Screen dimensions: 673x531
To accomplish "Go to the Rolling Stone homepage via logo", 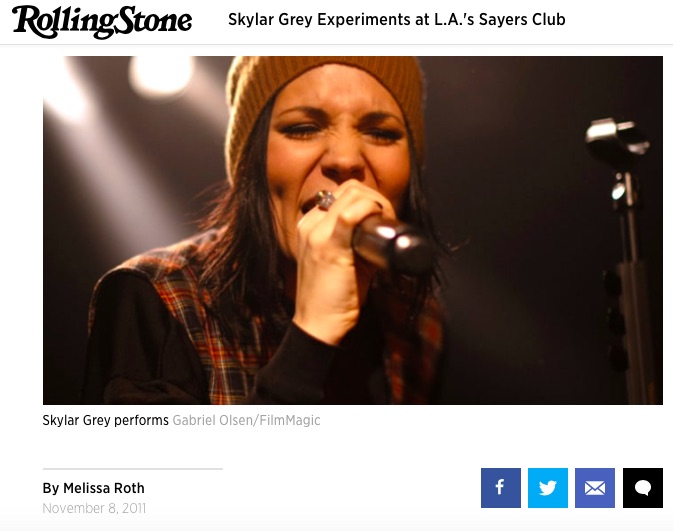I will tap(102, 21).
